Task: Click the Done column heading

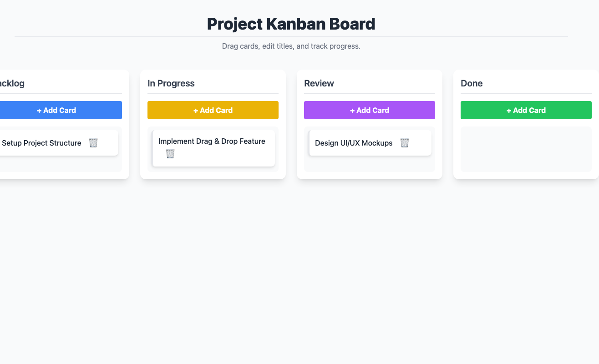Action: tap(472, 83)
